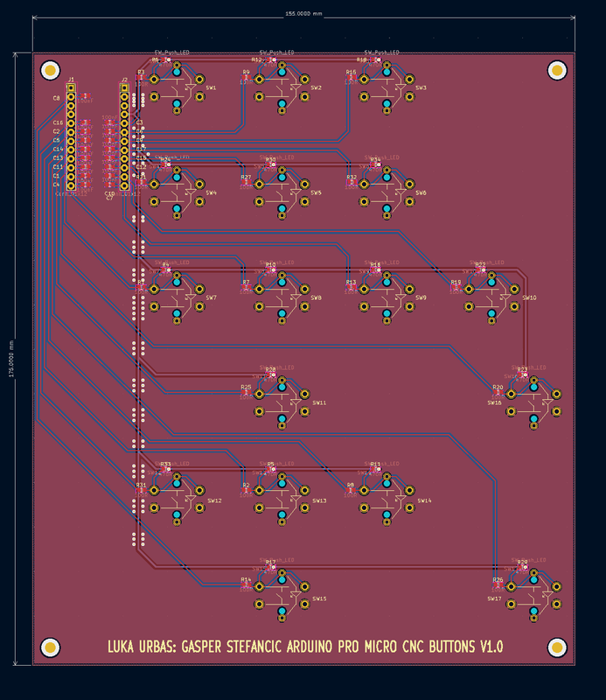Click the J1 connector reference label
Viewport: 606px width, 700px height.
click(71, 80)
